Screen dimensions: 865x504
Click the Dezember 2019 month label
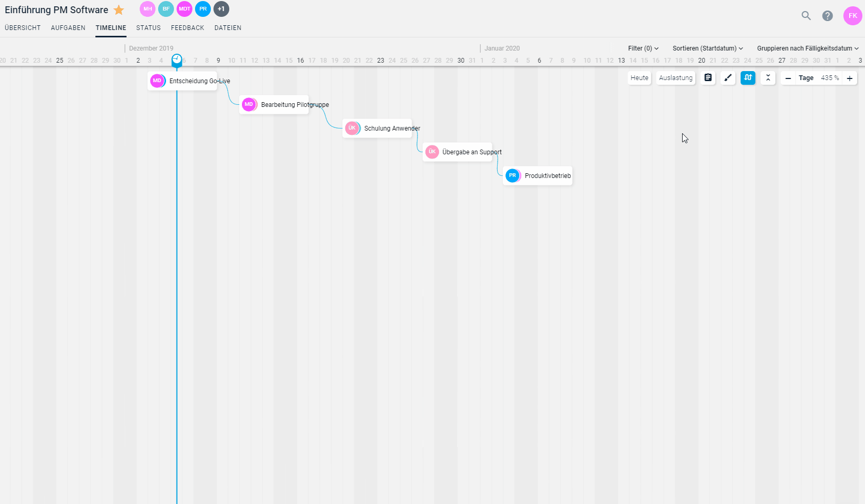(x=151, y=48)
